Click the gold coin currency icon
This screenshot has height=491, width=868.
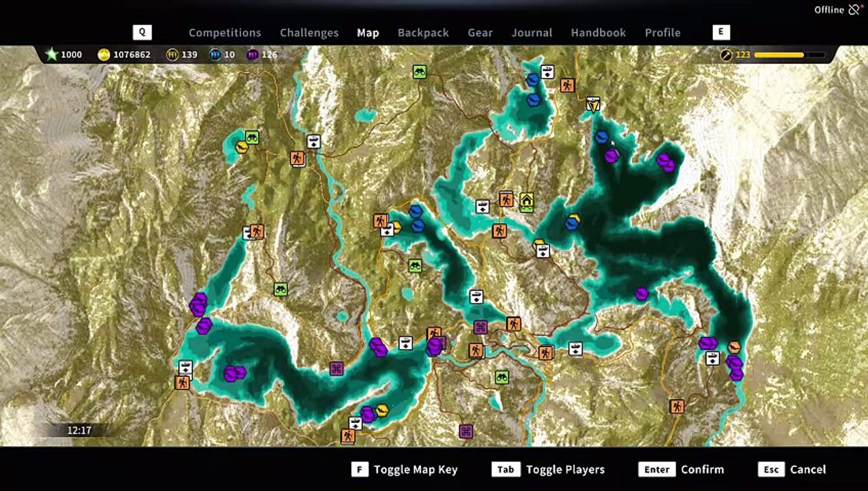(x=104, y=55)
